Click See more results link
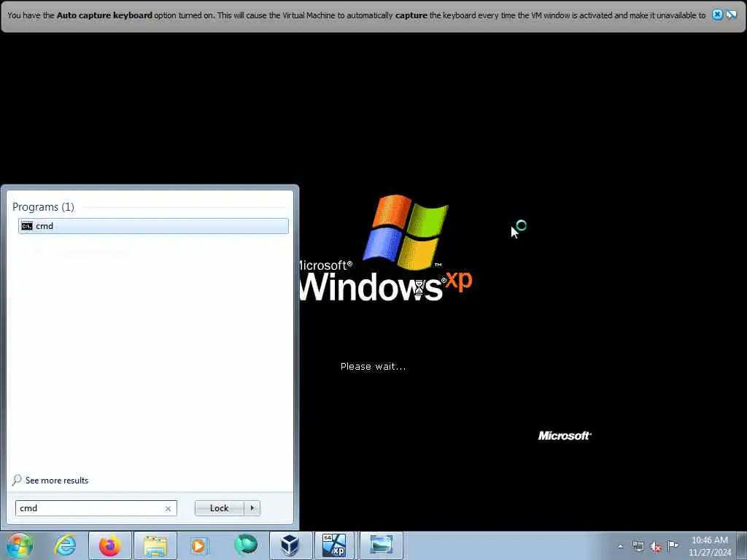The image size is (747, 560). (57, 480)
